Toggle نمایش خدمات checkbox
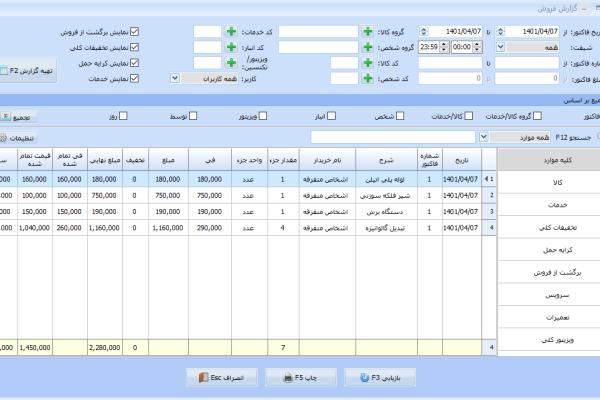 tap(134, 79)
